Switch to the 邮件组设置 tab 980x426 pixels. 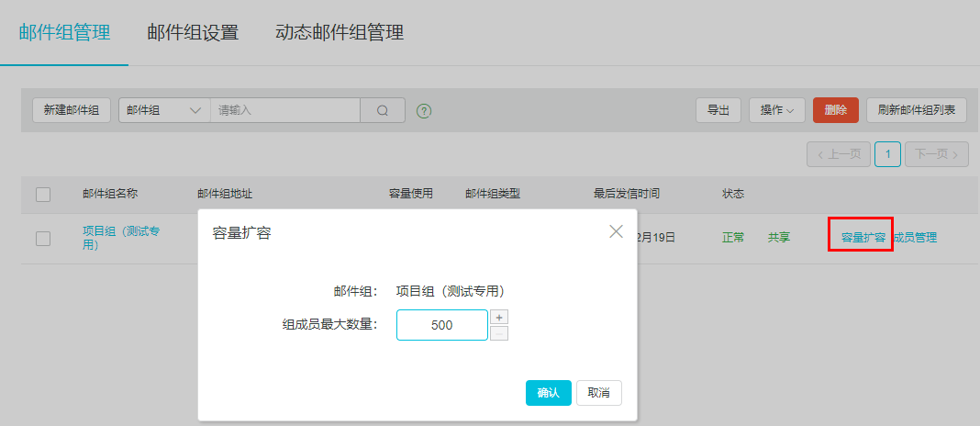pos(193,32)
